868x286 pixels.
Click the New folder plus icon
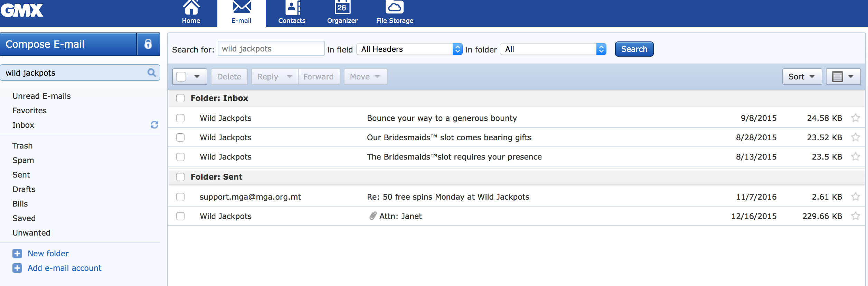pyautogui.click(x=17, y=254)
